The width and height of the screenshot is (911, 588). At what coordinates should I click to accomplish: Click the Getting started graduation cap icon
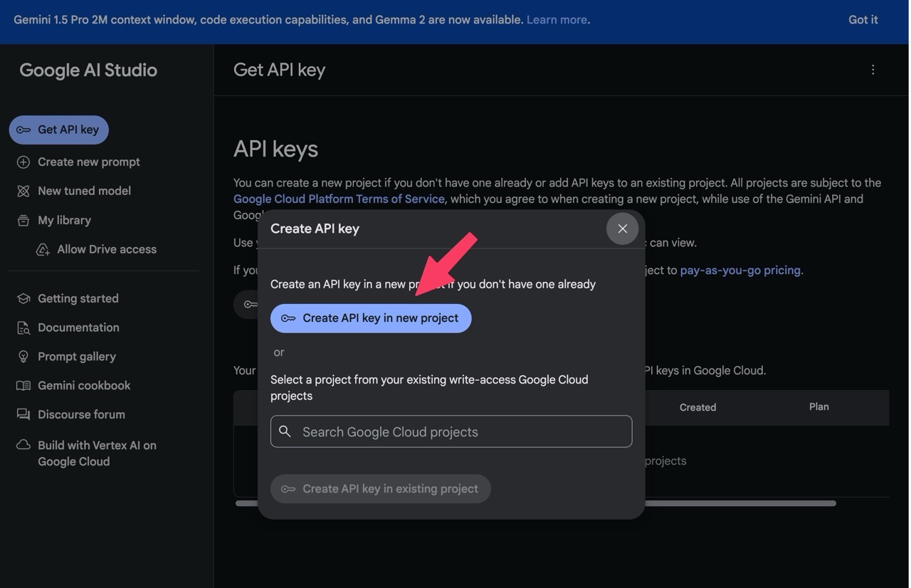click(x=23, y=298)
